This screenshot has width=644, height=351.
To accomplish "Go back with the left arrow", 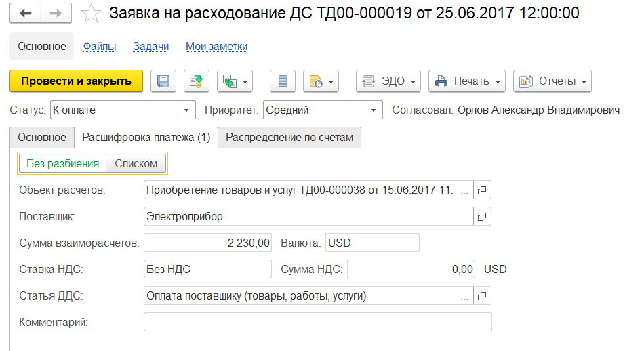I will point(26,13).
